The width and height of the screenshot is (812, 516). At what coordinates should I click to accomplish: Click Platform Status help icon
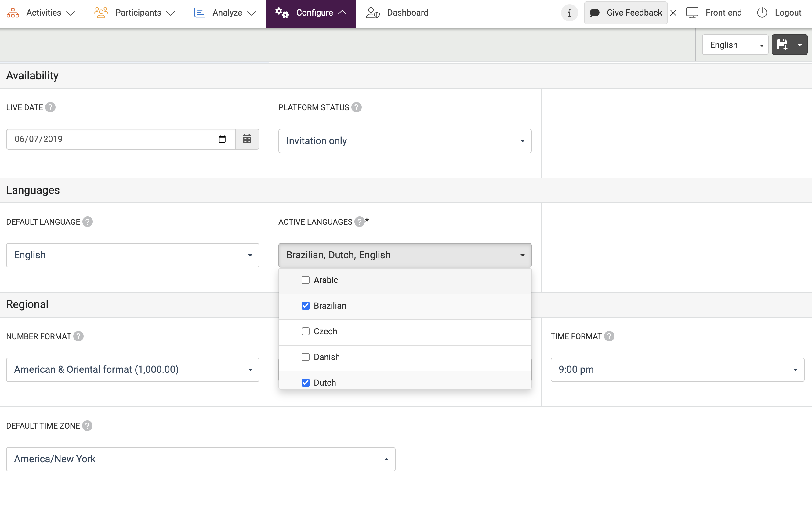[356, 107]
